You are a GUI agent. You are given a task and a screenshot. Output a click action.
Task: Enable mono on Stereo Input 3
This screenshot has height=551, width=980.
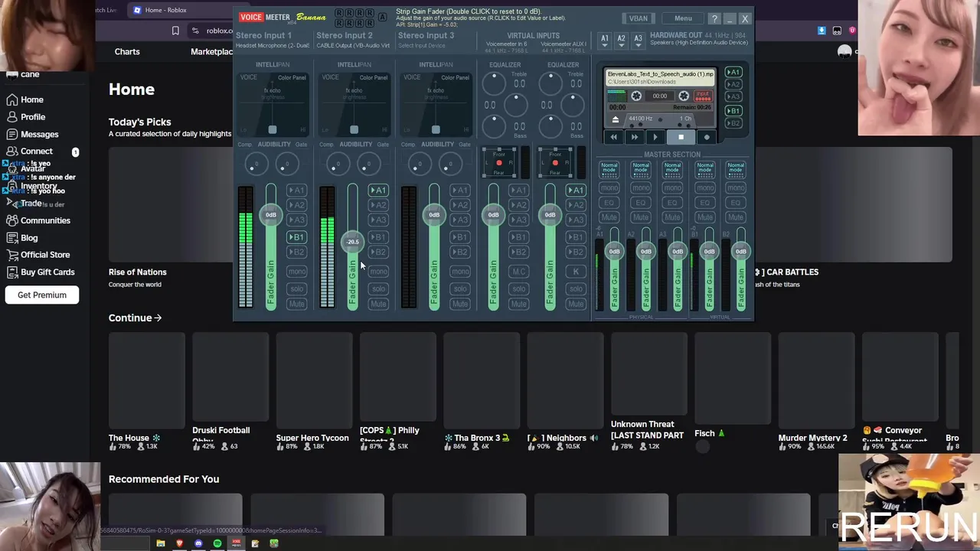pos(460,271)
